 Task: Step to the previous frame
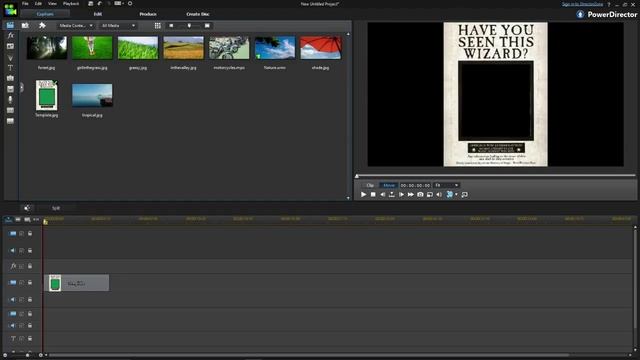pyautogui.click(x=382, y=195)
